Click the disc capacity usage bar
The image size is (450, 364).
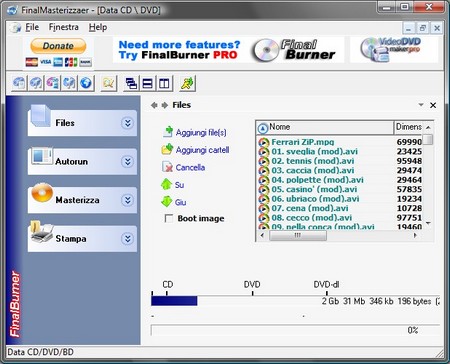[x=295, y=301]
